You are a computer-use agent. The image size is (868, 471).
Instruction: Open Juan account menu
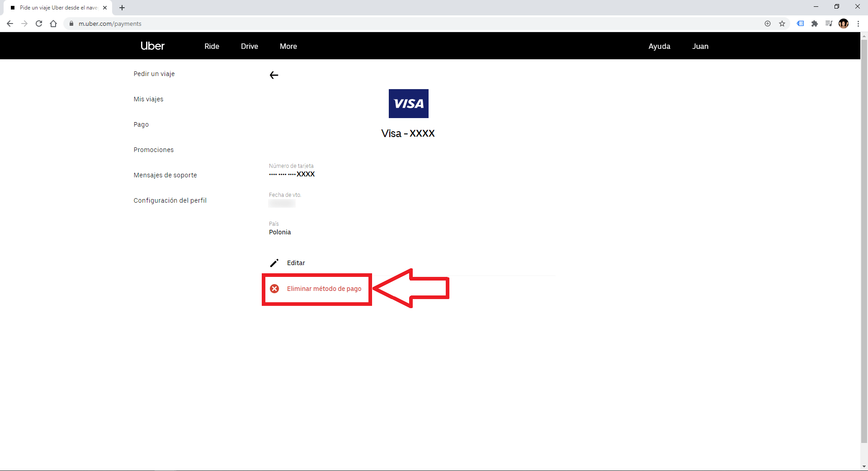[700, 46]
